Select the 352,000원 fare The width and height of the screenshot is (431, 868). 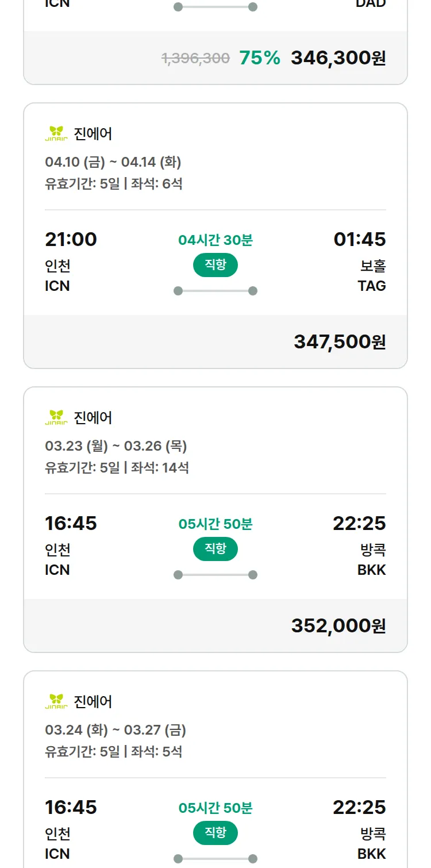338,625
